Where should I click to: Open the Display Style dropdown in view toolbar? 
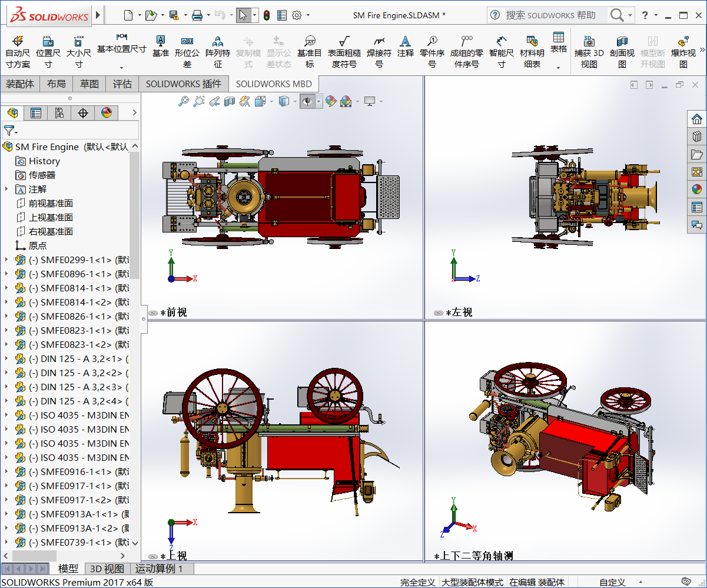295,102
